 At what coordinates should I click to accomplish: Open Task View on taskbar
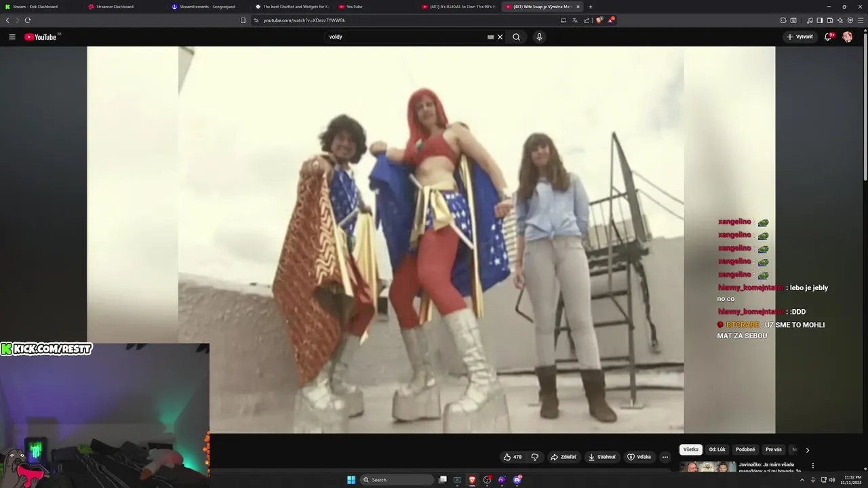coord(442,480)
